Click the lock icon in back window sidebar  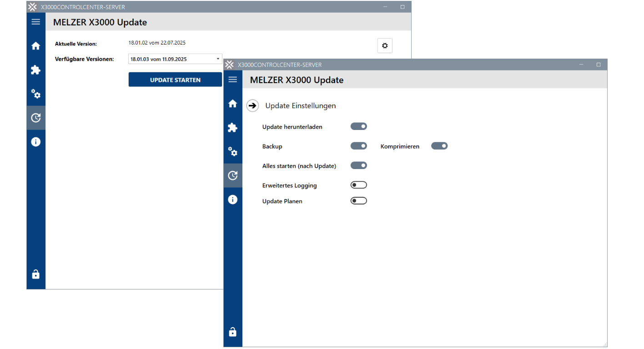[x=35, y=274]
